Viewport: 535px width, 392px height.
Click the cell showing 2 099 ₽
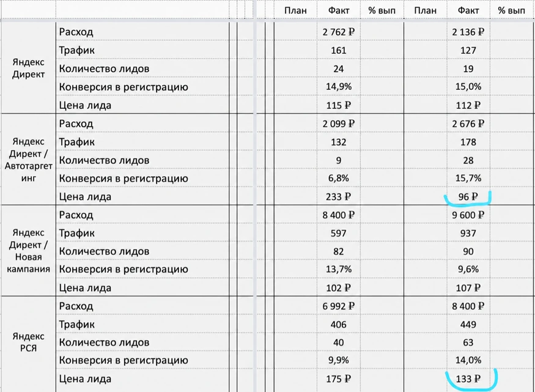(339, 124)
